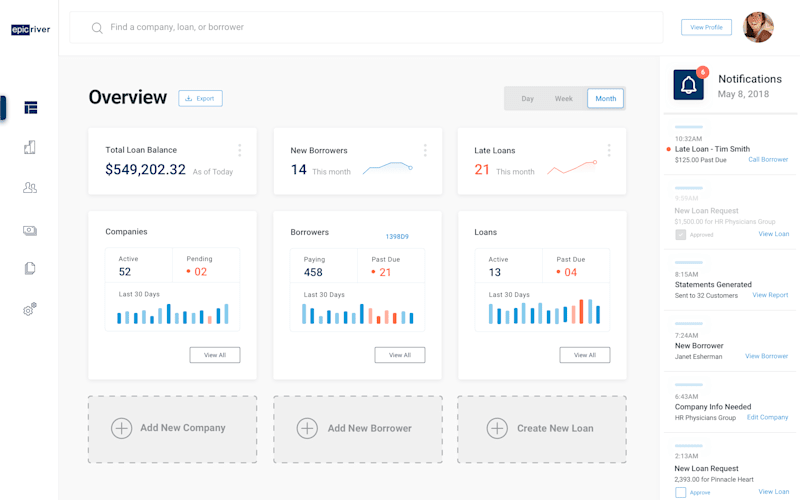The image size is (800, 500).
Task: Open the New Borrowers card options menu
Action: point(425,150)
